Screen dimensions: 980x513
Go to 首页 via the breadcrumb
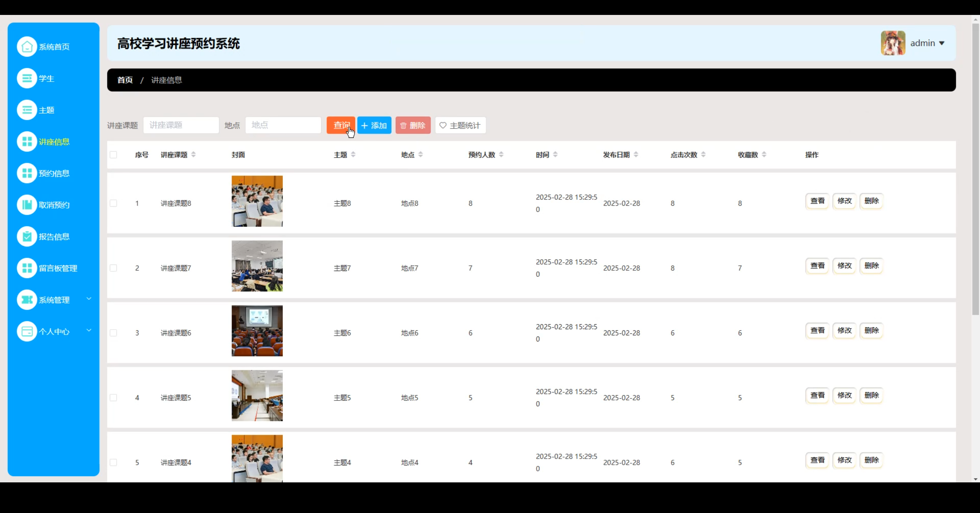124,80
